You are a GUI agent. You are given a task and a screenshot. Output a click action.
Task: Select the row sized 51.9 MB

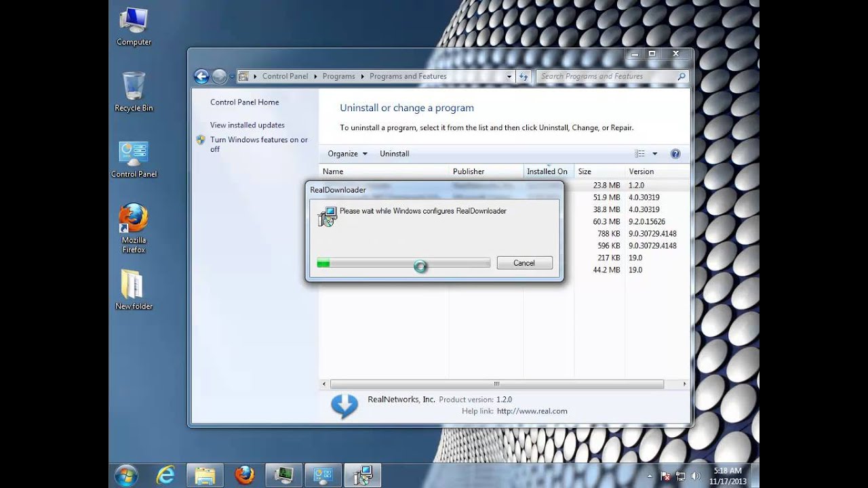[x=505, y=197]
